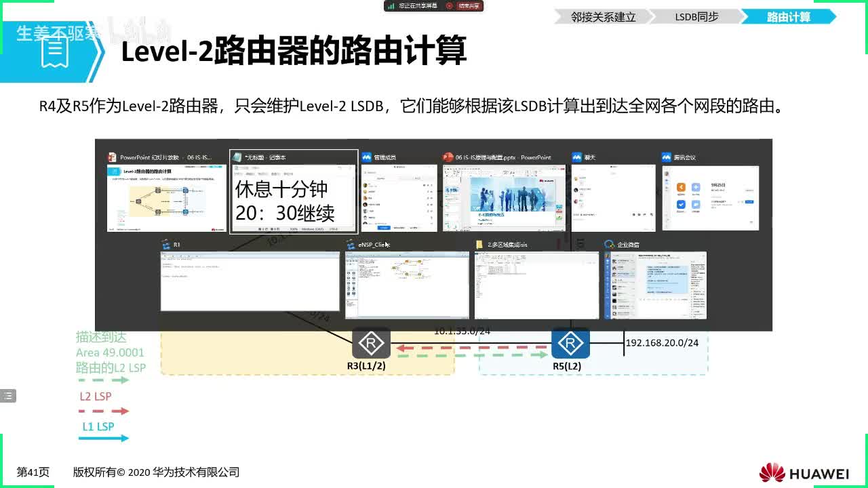
Task: Click the WeCom icon beside 企业微信
Action: tap(609, 244)
